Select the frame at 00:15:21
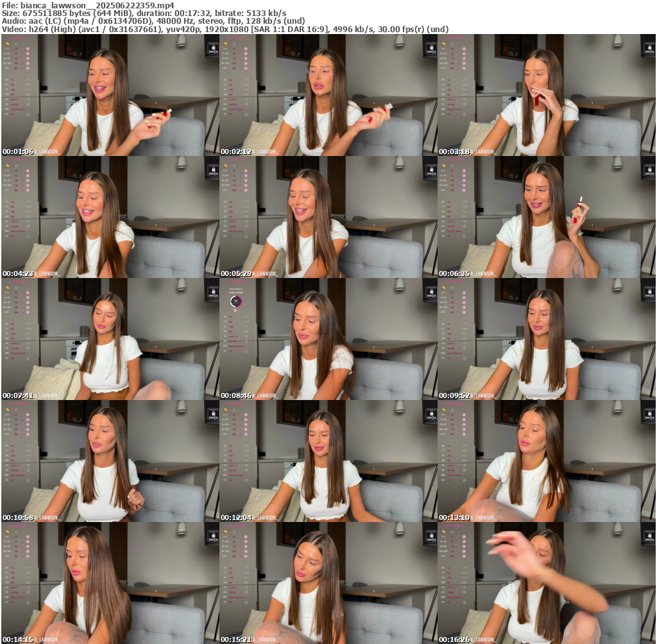The image size is (657, 644). click(328, 583)
